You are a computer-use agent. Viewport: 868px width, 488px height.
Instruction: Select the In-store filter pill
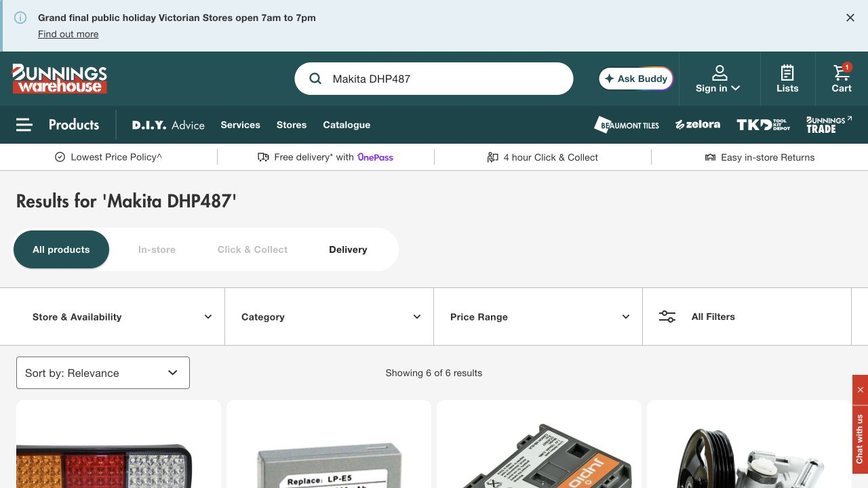coord(157,249)
